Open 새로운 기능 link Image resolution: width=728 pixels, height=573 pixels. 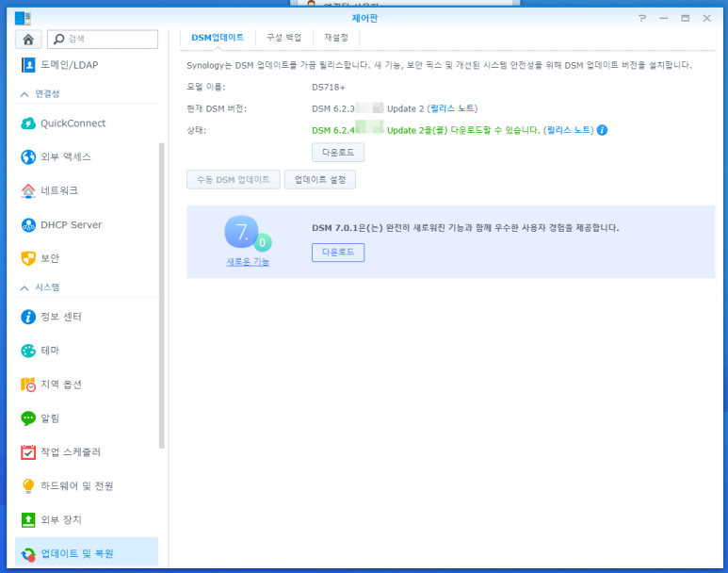[x=248, y=262]
